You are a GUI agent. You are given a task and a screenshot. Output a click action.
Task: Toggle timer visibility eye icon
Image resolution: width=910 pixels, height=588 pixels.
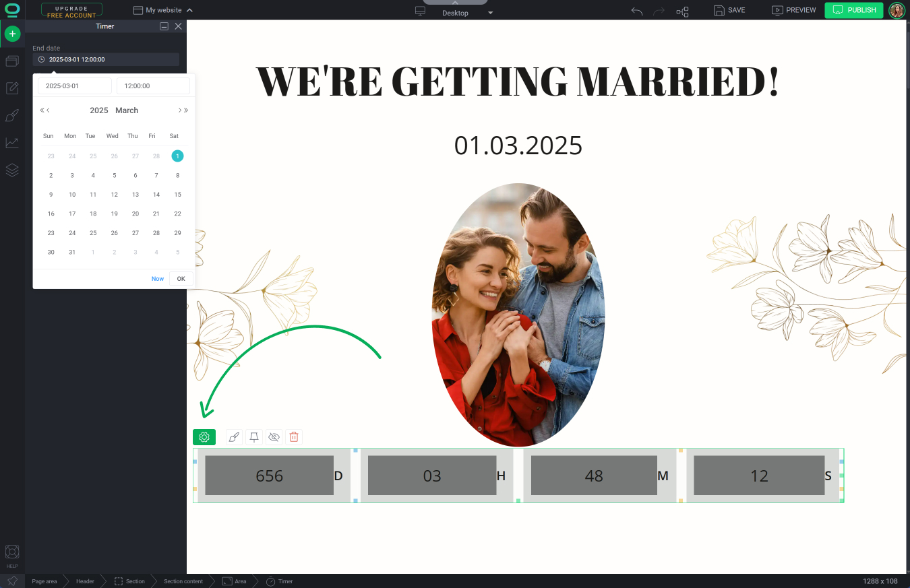[274, 437]
